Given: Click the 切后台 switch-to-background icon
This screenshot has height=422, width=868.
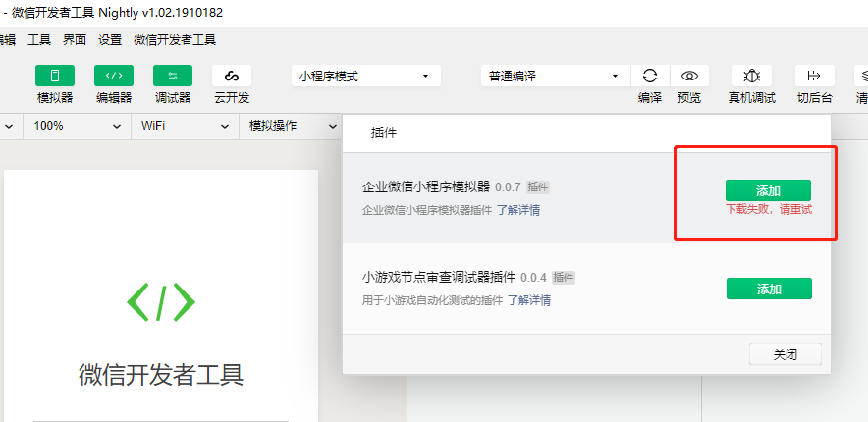Looking at the screenshot, I should click(814, 76).
